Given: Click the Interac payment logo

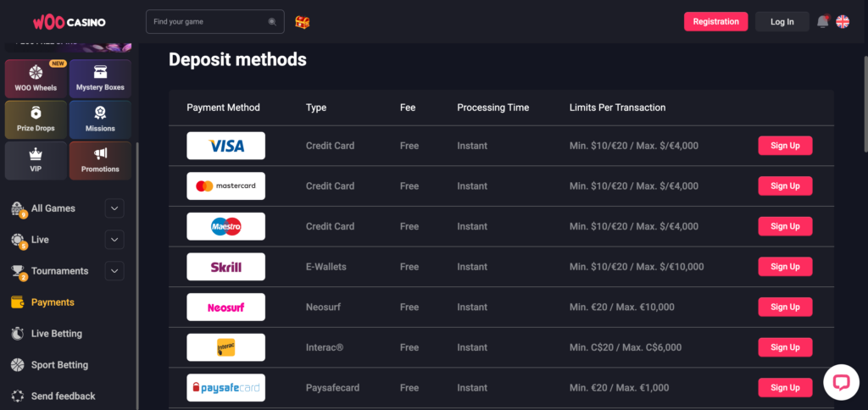Looking at the screenshot, I should [225, 347].
